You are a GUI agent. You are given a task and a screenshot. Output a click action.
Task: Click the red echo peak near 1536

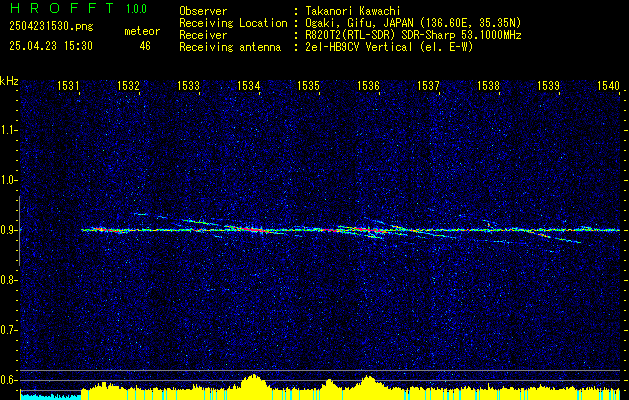[x=369, y=230]
